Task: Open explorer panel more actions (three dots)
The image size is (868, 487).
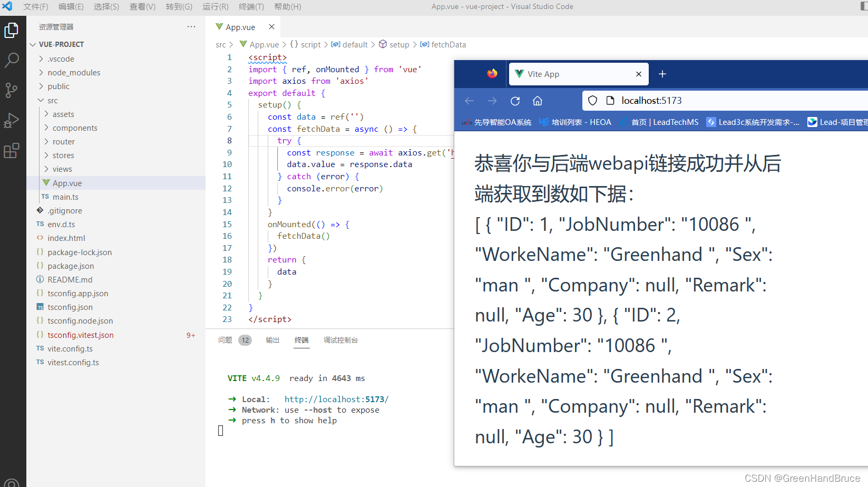Action: [x=191, y=27]
